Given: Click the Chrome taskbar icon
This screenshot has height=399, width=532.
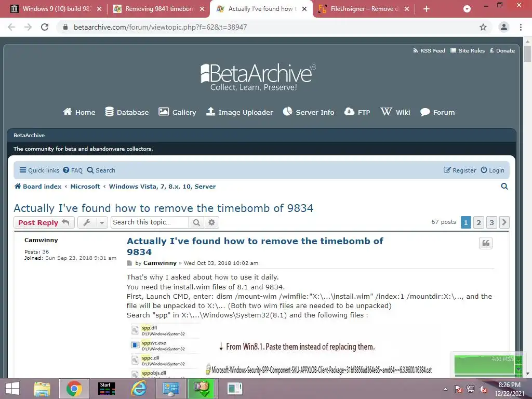Looking at the screenshot, I should (74, 389).
